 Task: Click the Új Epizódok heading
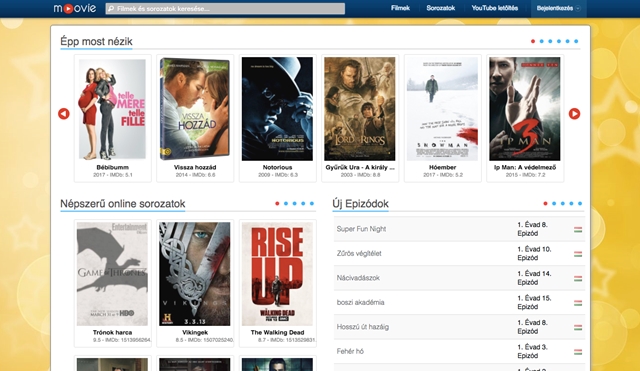[360, 204]
